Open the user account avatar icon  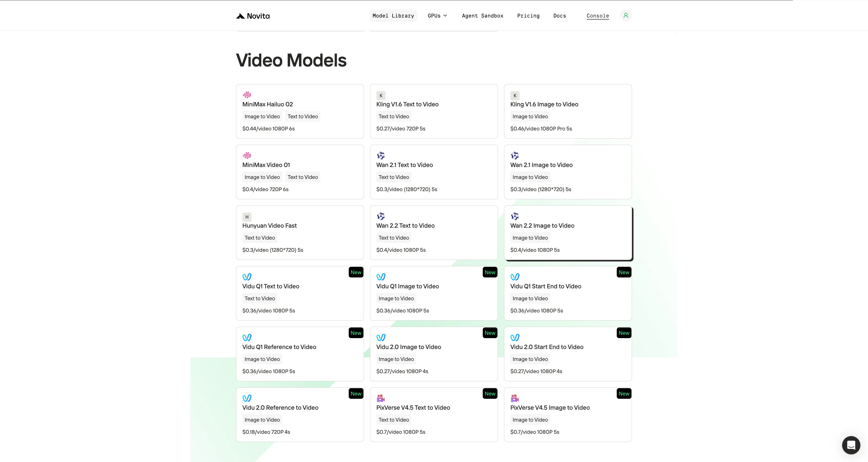(626, 15)
